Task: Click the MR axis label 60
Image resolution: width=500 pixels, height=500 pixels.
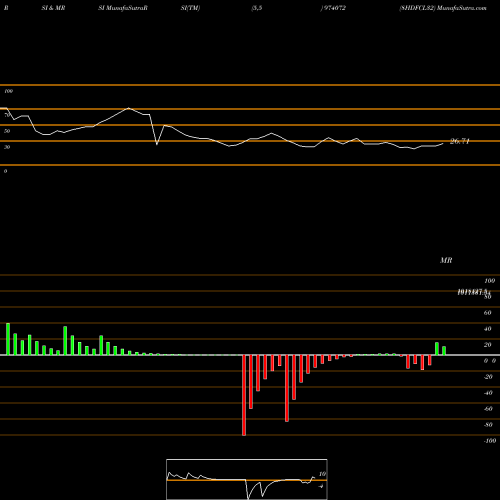Action: (488, 313)
